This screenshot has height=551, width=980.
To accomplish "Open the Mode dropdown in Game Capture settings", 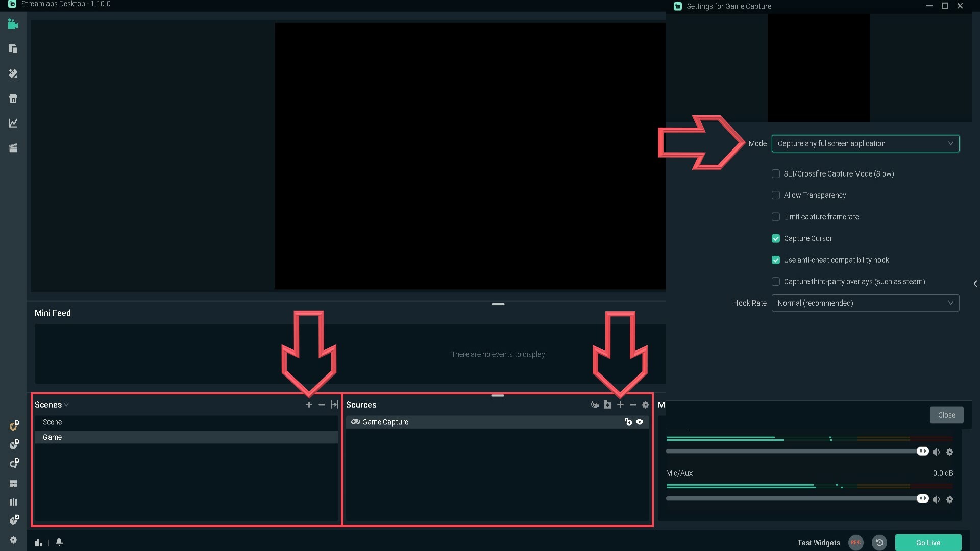I will tap(865, 143).
